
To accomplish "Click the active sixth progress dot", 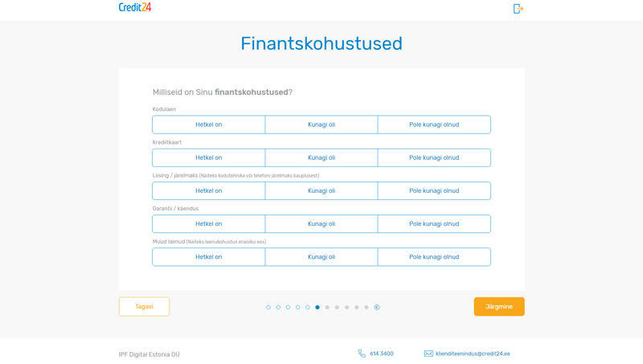I will coord(317,307).
